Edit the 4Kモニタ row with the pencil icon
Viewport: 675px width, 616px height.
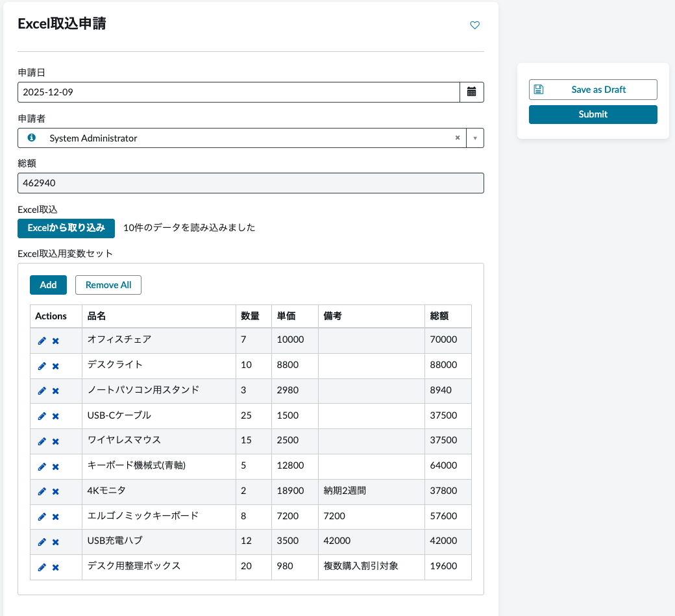(42, 491)
